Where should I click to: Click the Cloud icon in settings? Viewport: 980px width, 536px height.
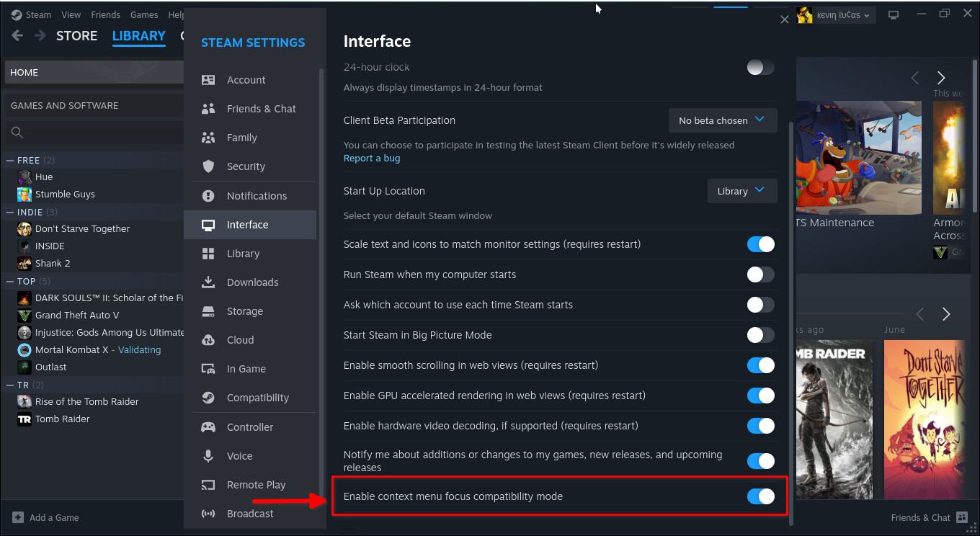click(x=208, y=340)
